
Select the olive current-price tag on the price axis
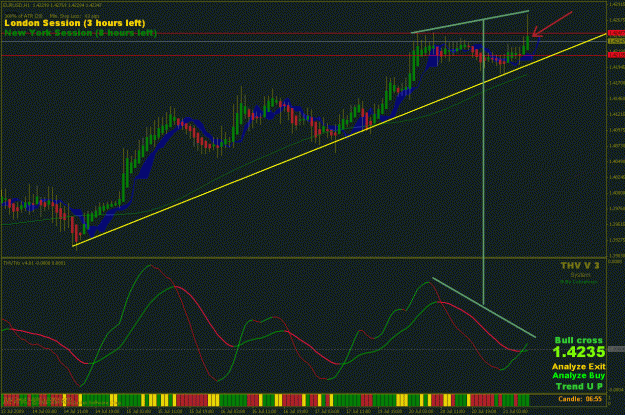(x=616, y=41)
